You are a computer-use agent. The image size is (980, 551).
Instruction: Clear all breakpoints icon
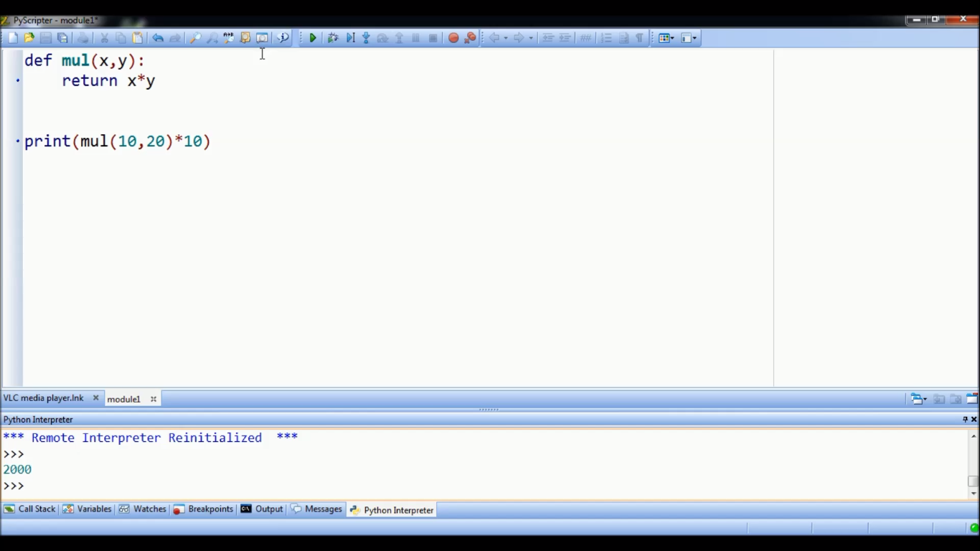pyautogui.click(x=470, y=37)
